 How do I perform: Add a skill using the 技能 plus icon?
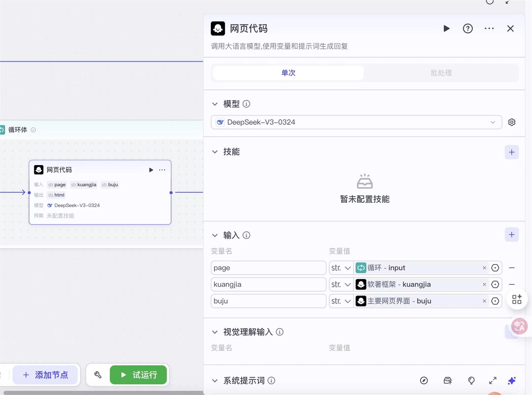pyautogui.click(x=512, y=152)
